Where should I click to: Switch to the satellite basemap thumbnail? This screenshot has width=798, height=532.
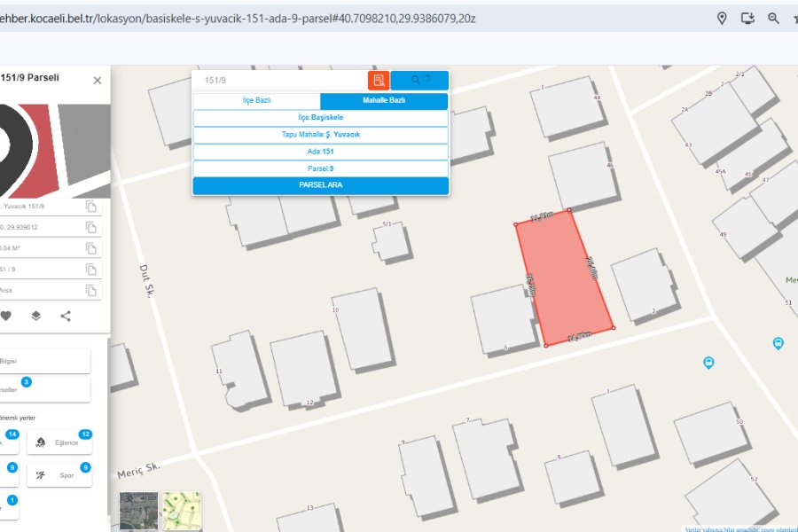coord(138,511)
